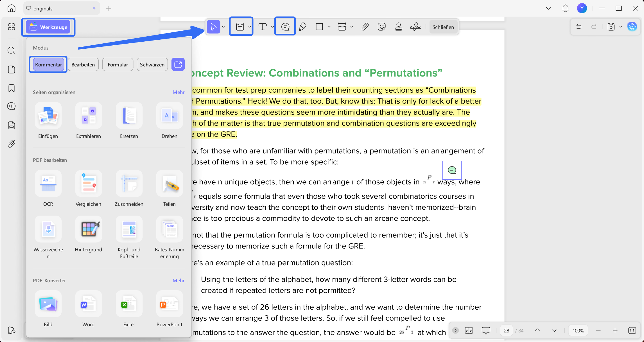
Task: Open the Einfügen pages tool
Action: click(x=48, y=121)
